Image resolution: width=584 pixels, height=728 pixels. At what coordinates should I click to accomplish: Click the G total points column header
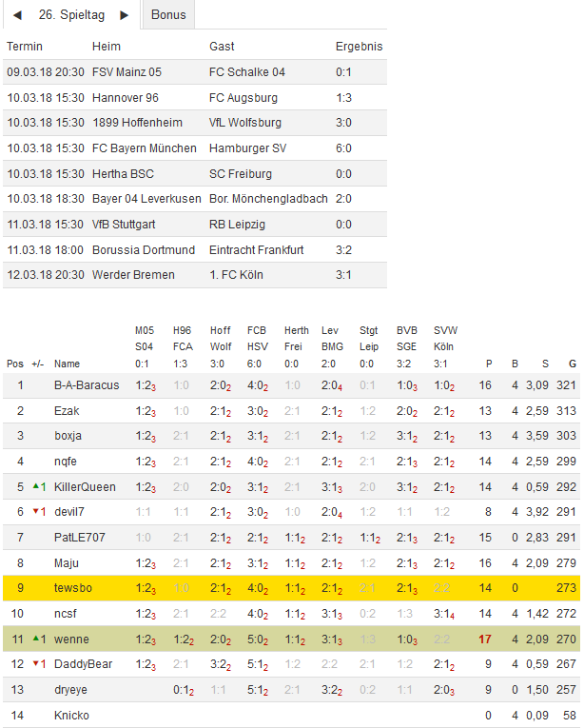point(572,364)
